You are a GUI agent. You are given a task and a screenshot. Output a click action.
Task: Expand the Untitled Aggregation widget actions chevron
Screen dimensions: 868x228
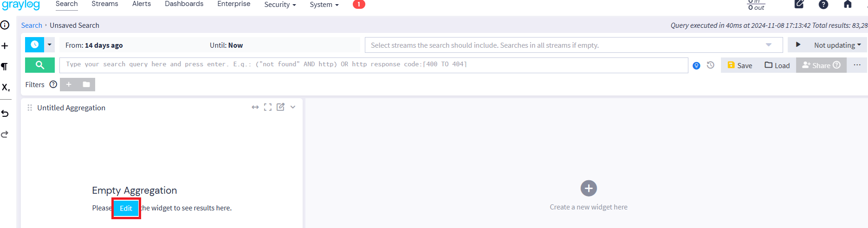click(293, 107)
